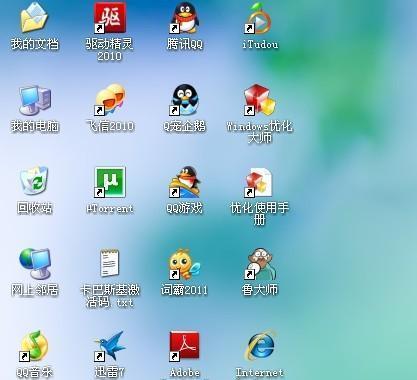Open the 鲁大师 shortcut icon
The image size is (417, 380).
point(260,264)
